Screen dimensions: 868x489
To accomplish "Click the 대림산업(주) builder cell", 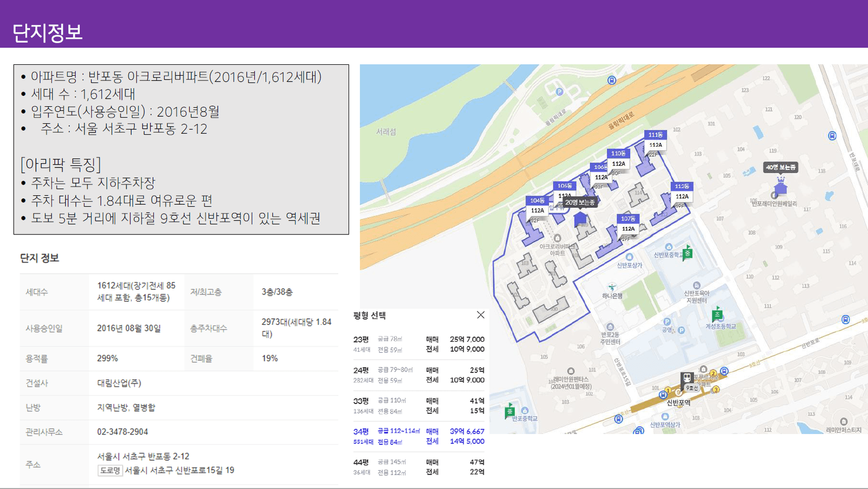I will 119,383.
